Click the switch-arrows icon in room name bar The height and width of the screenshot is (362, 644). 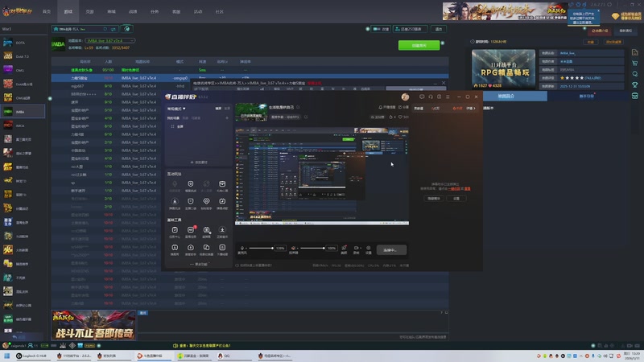[113, 29]
